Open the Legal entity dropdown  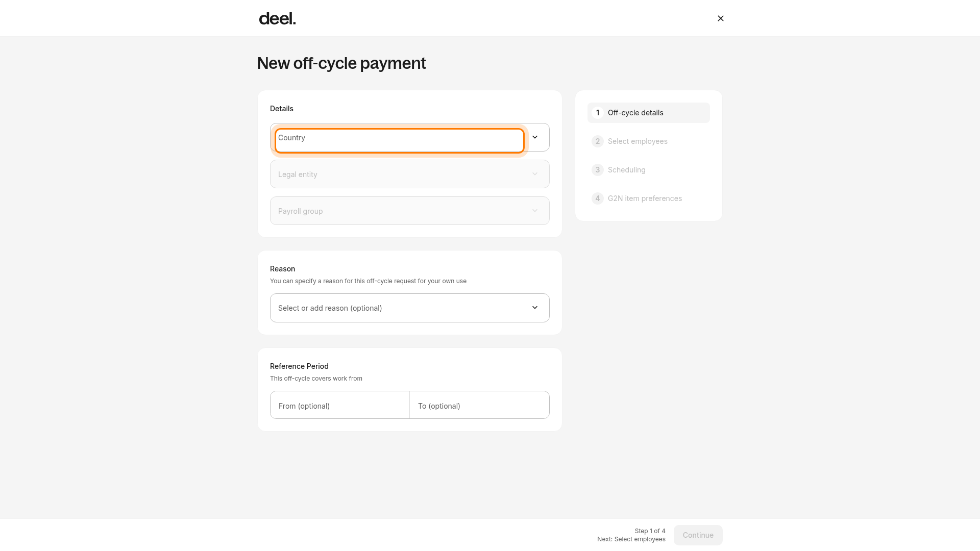click(409, 174)
